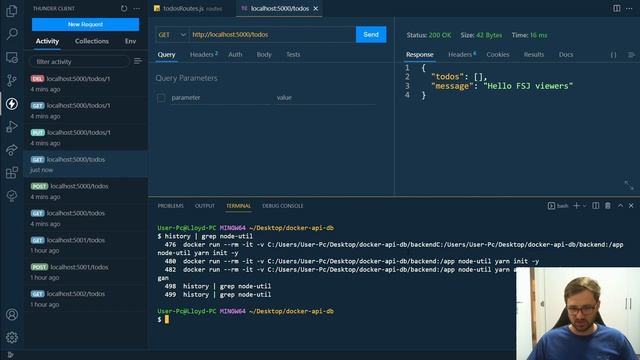Expand the response area arrow icon
Image resolution: width=640 pixels, height=360 pixels.
click(x=629, y=185)
